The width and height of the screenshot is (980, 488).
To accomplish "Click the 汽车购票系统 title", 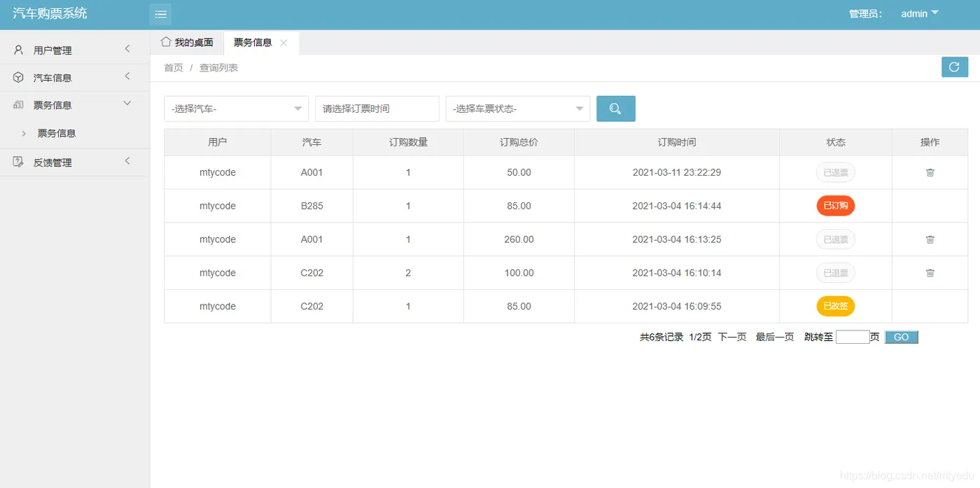I will (50, 13).
